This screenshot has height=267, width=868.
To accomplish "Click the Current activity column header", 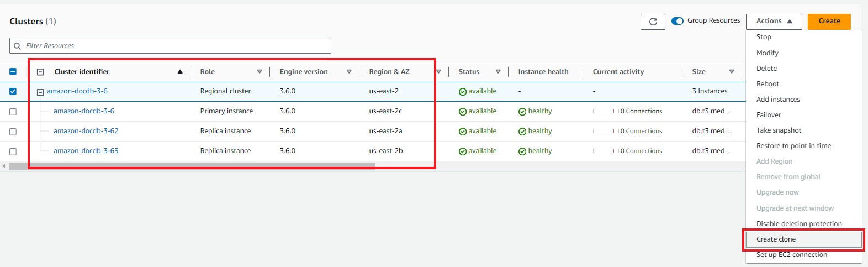I will (x=618, y=72).
